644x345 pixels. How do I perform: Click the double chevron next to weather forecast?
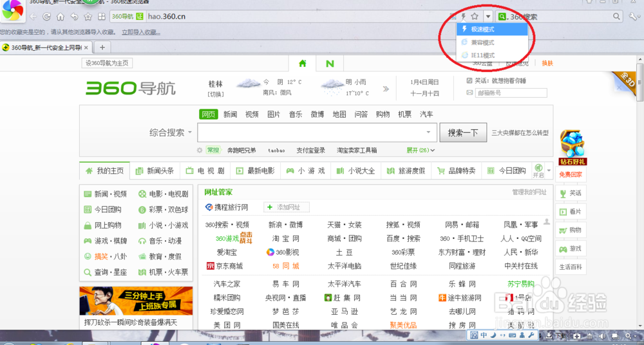click(386, 89)
